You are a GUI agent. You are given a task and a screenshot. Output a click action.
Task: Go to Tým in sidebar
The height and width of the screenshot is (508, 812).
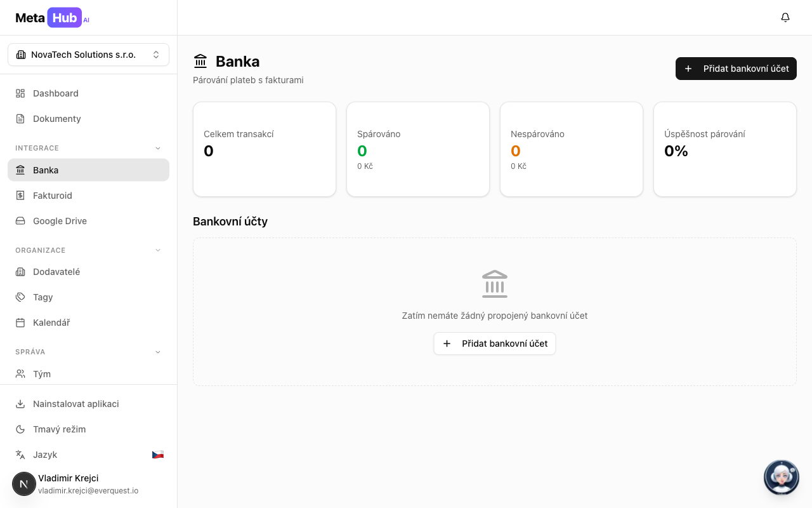42,374
